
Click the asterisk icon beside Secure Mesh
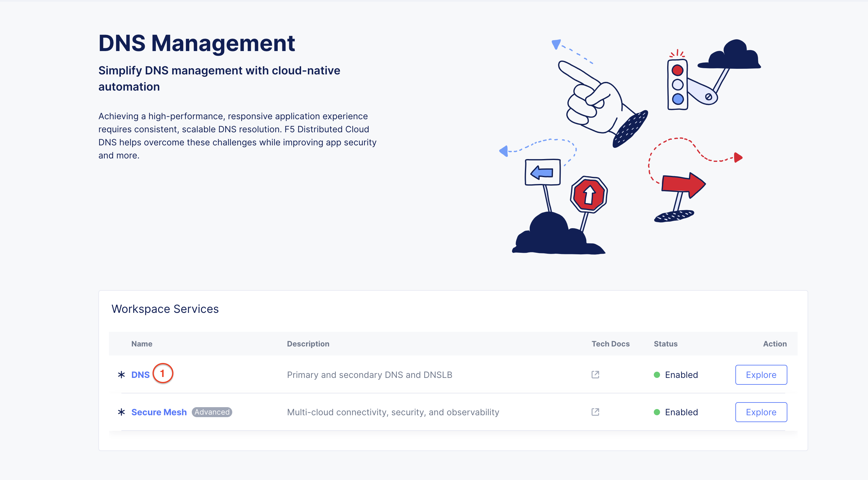coord(121,412)
